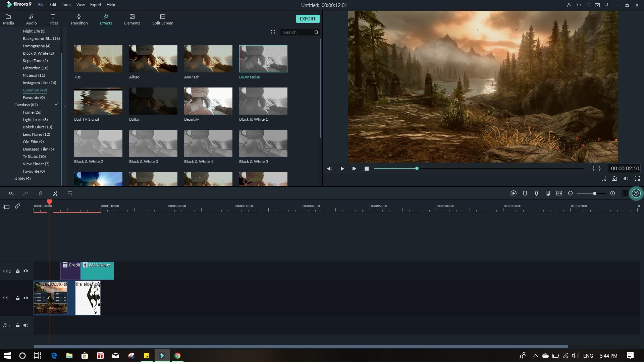Click the link/chain tool icon
Screen dimensions: 644x362
click(18, 206)
